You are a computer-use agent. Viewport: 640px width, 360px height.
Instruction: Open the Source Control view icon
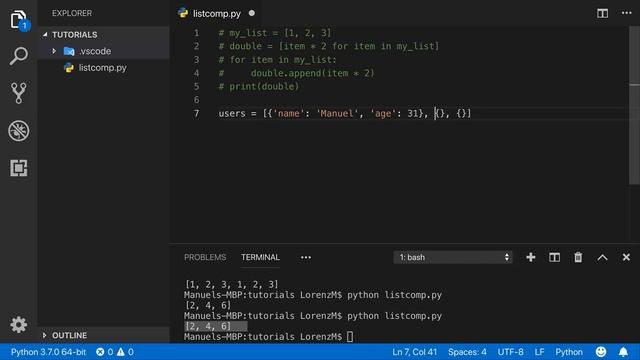pos(19,93)
